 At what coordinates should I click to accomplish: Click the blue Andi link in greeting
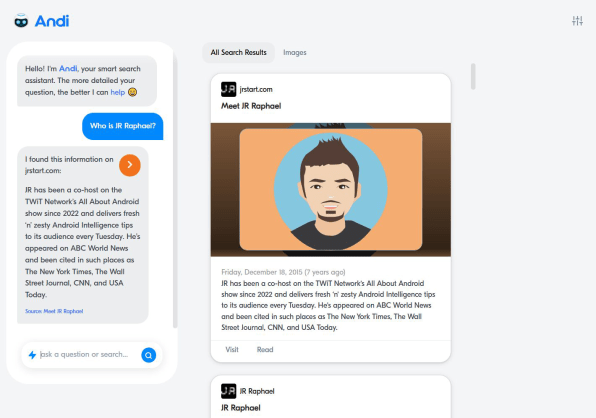click(x=68, y=68)
